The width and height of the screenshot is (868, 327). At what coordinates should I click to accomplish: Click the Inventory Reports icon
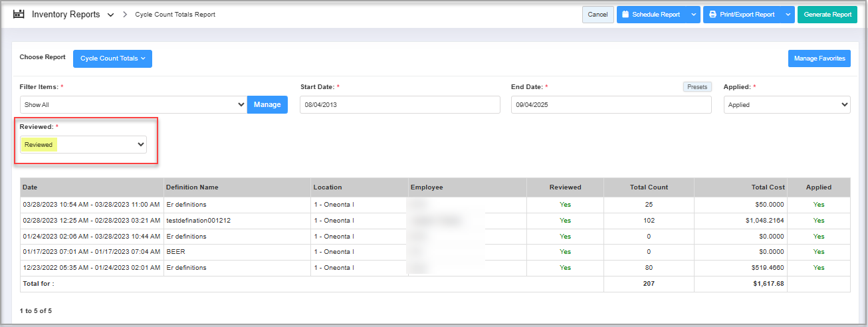point(19,14)
